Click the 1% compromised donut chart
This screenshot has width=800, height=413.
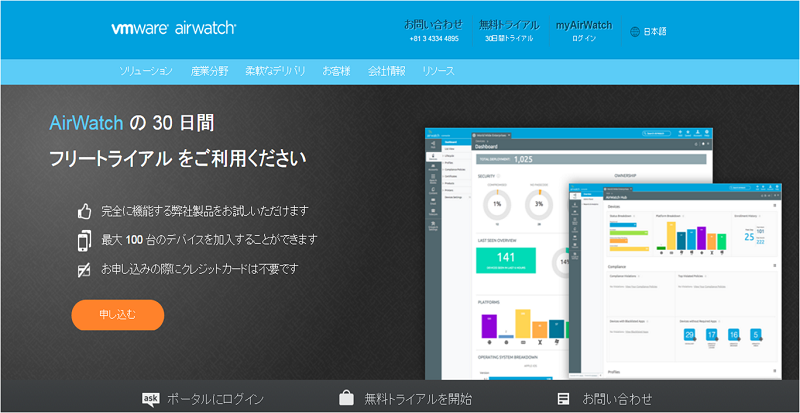(x=497, y=204)
